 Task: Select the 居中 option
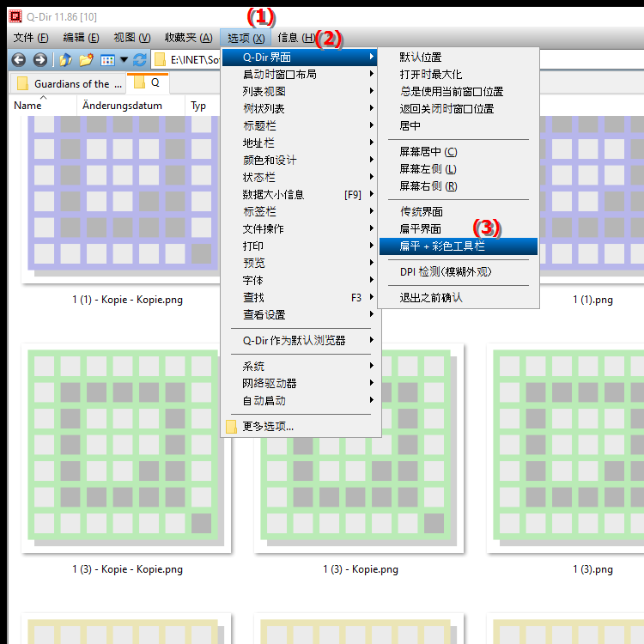click(459, 125)
